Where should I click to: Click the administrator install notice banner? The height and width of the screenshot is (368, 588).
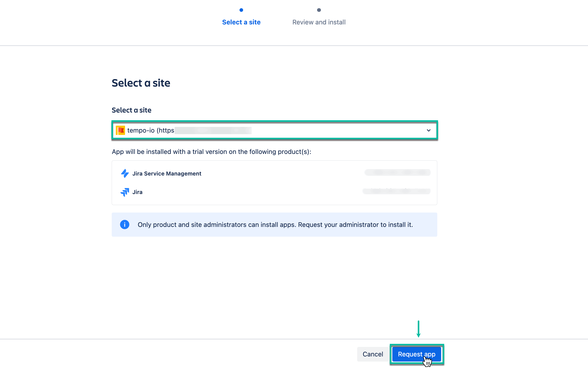274,224
